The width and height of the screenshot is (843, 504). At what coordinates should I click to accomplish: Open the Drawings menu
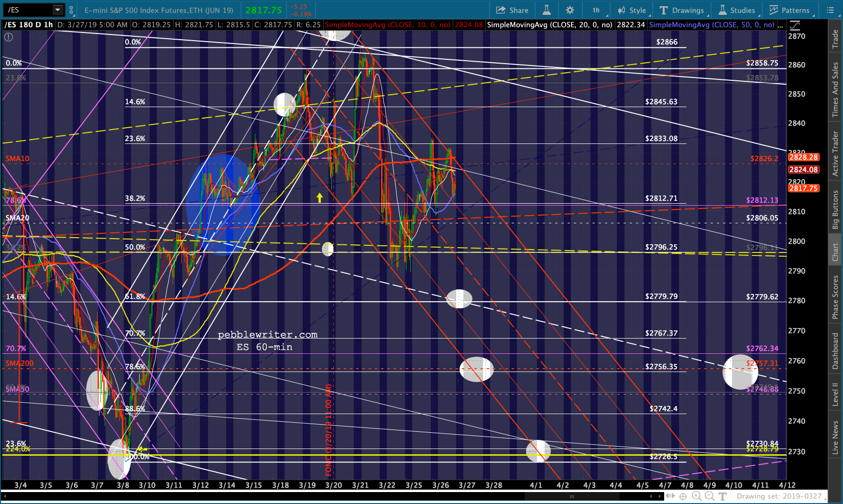682,10
